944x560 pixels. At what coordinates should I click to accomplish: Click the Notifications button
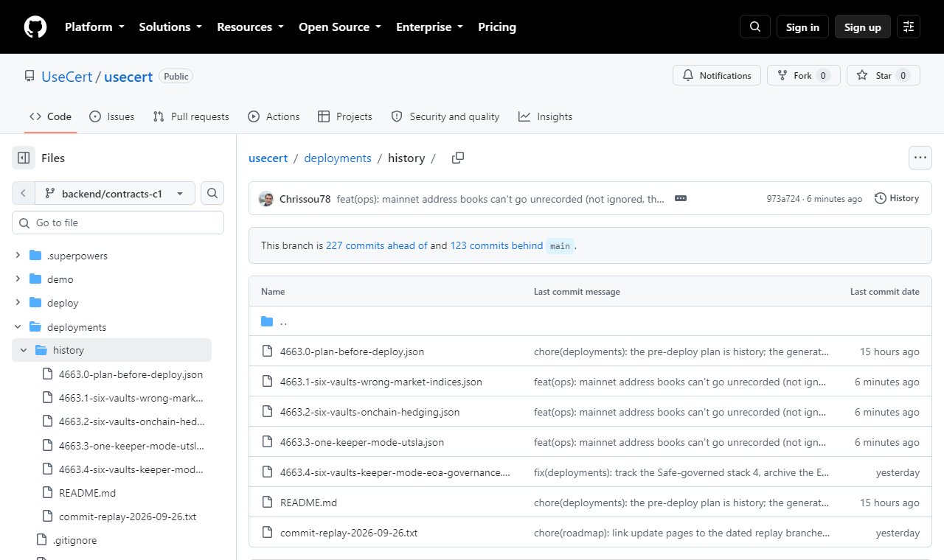click(x=717, y=75)
